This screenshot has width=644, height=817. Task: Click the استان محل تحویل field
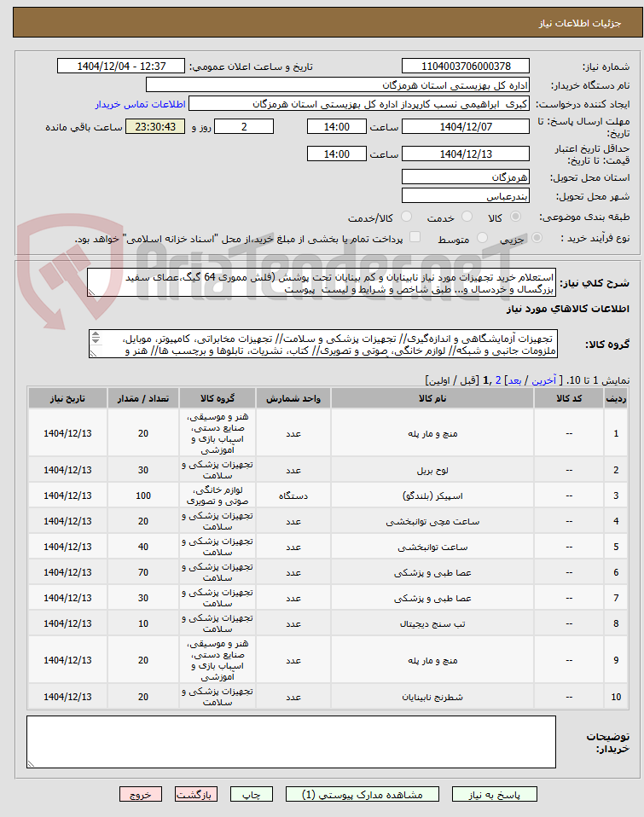tap(466, 177)
